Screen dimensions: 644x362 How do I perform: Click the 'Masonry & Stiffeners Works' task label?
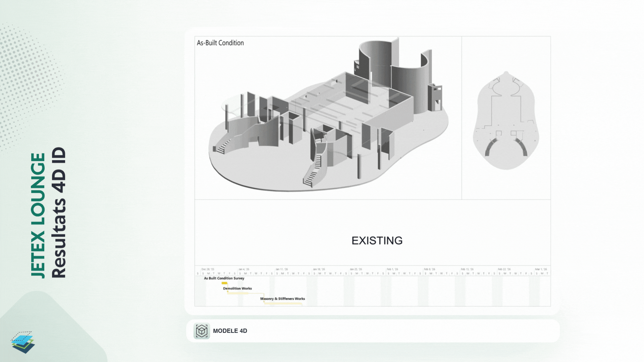(283, 299)
